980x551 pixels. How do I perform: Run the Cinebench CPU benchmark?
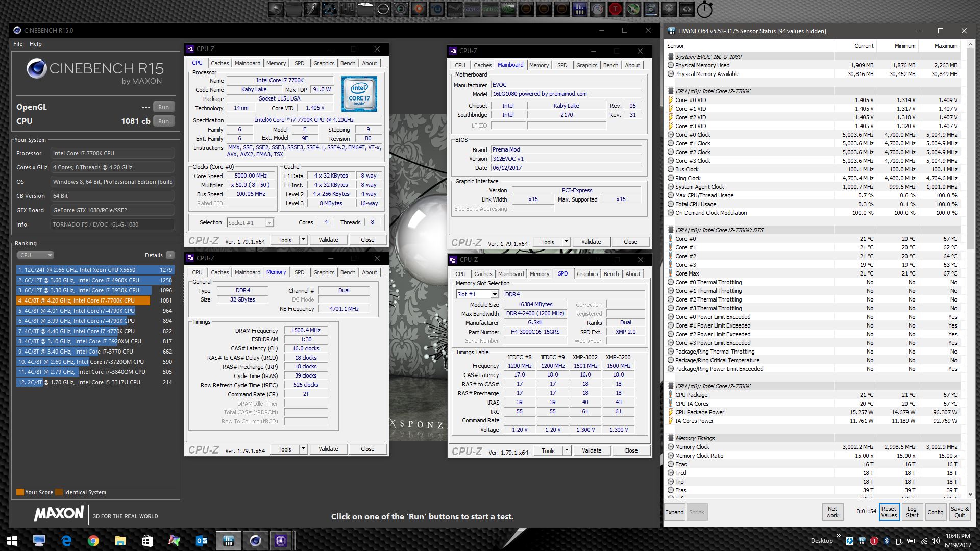(163, 121)
